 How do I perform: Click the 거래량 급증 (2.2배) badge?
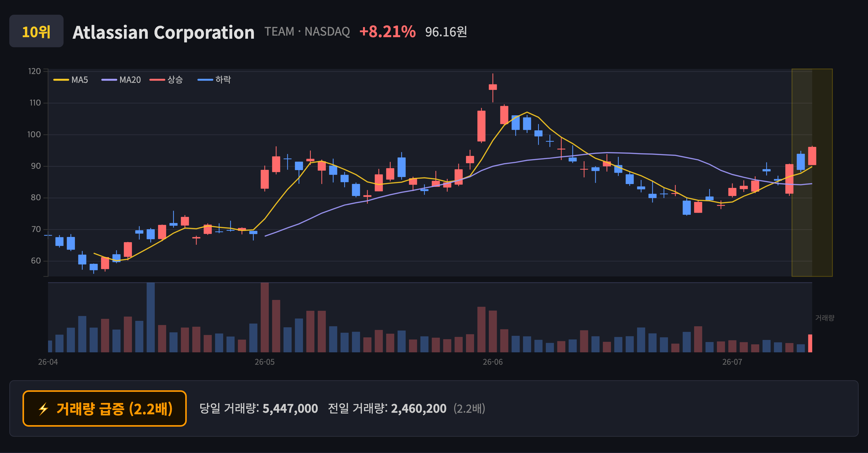pos(104,409)
